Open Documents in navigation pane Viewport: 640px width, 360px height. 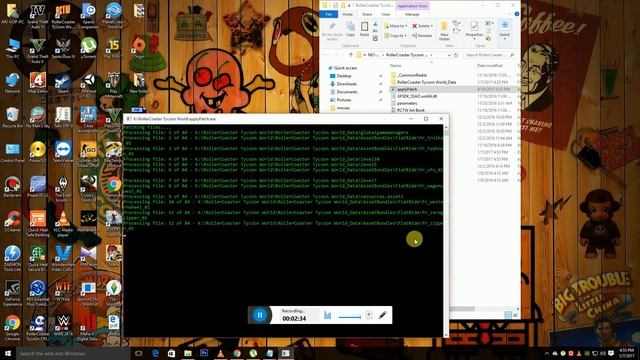point(347,92)
